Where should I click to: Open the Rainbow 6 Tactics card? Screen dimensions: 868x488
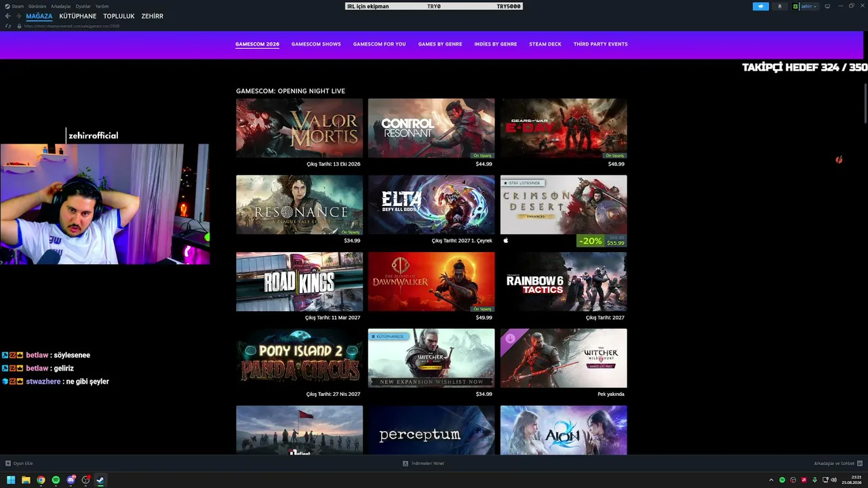pyautogui.click(x=564, y=281)
